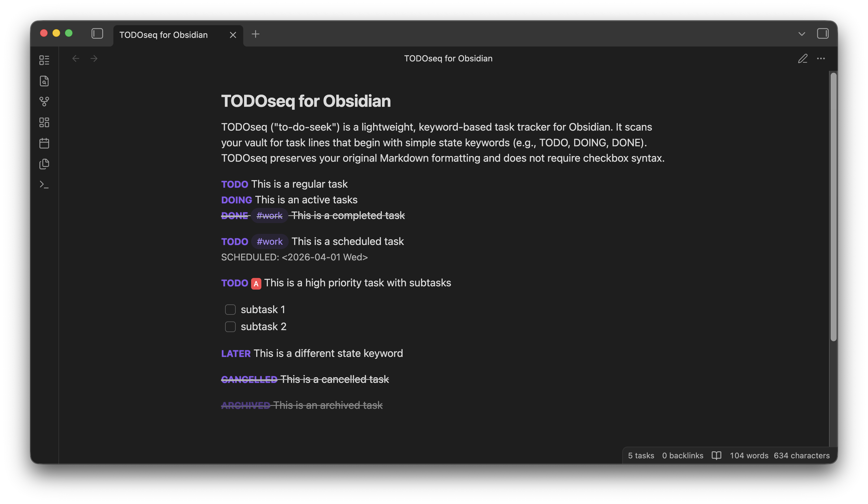This screenshot has height=504, width=868.
Task: Click the reading mode book icon
Action: tap(716, 455)
